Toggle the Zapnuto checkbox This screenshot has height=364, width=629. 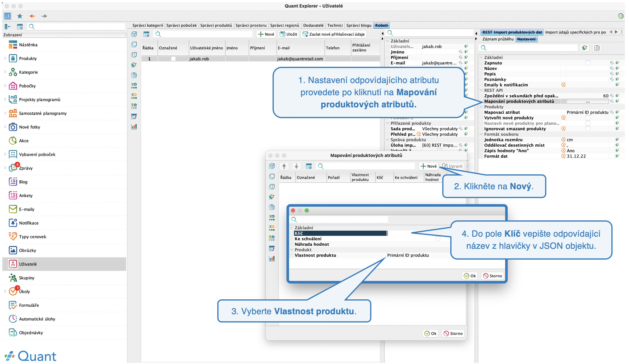pyautogui.click(x=588, y=63)
